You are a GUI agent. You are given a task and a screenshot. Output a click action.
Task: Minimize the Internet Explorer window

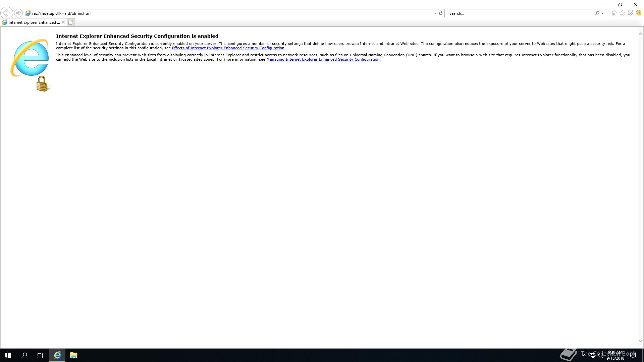coord(605,5)
